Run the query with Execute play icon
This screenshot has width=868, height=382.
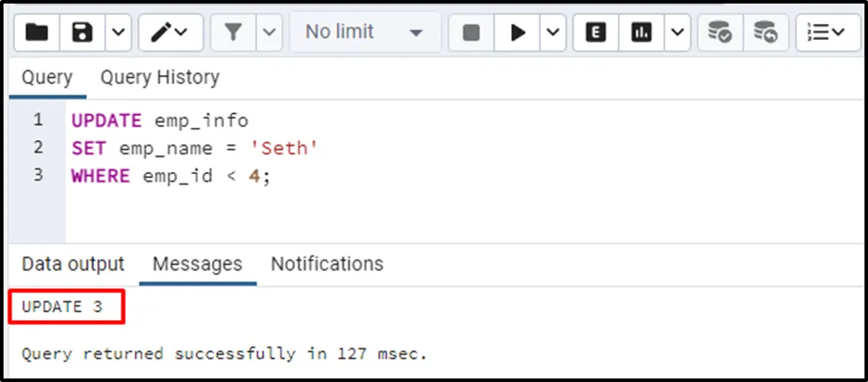(518, 33)
